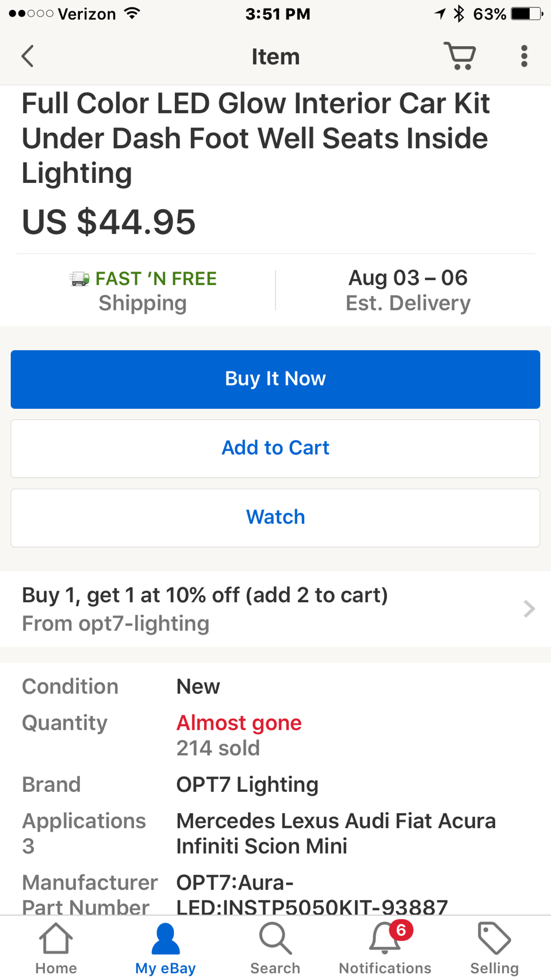View the Aug 03 – 06 delivery estimate
The width and height of the screenshot is (551, 980).
pyautogui.click(x=408, y=278)
